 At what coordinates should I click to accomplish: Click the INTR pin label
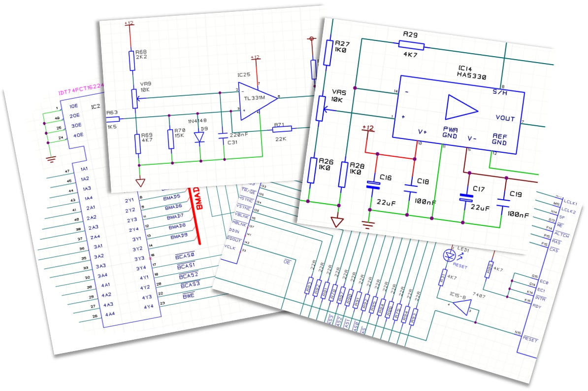point(540,299)
